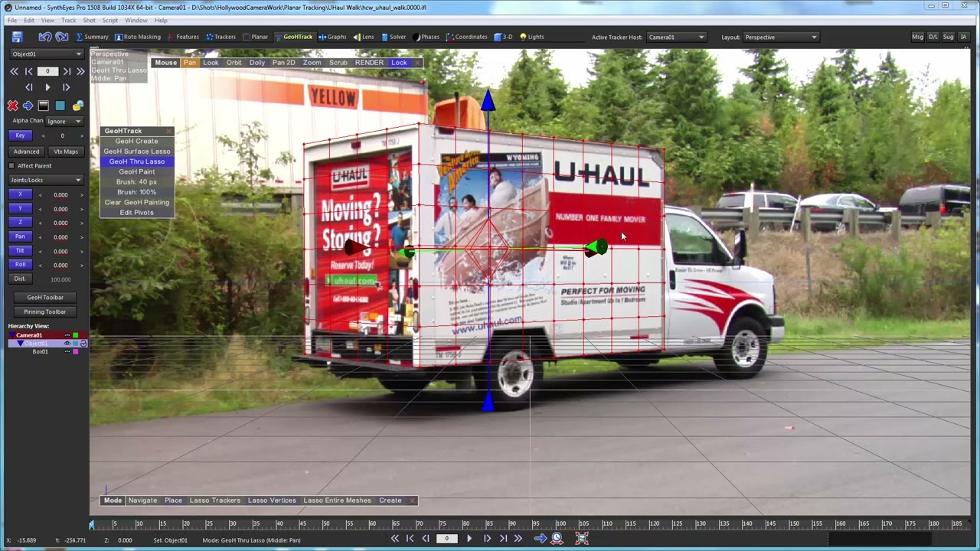Click the Save floppy disk icon
Screen dimensions: 980x551
[17, 37]
